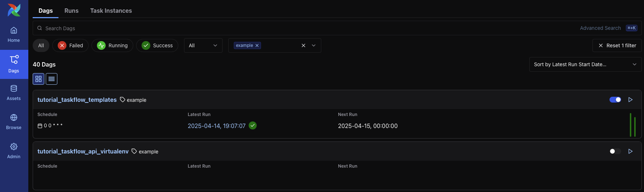The height and width of the screenshot is (192, 644).
Task: Trigger the tutorial_taskflow_api_virtualenv DAG play icon
Action: 631,151
